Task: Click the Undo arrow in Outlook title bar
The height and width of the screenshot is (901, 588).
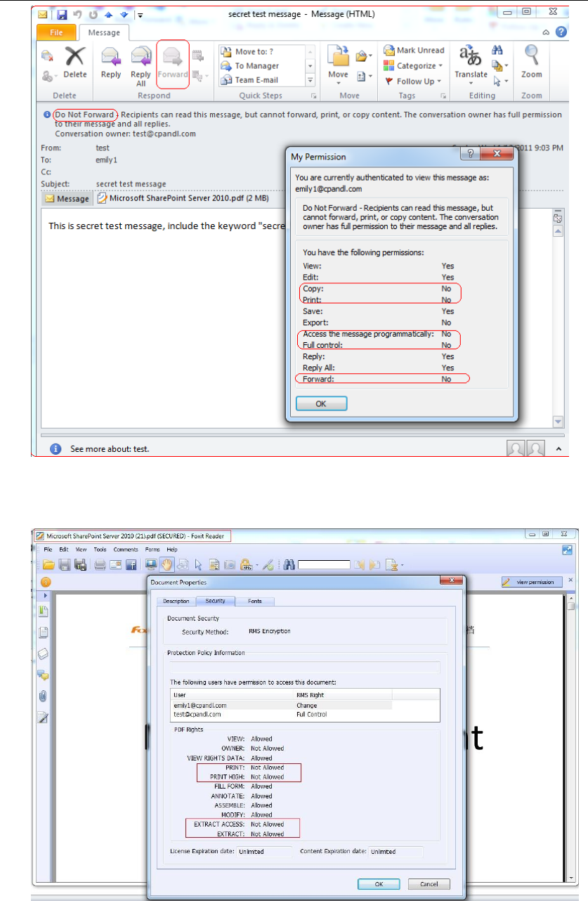Action: pos(77,14)
